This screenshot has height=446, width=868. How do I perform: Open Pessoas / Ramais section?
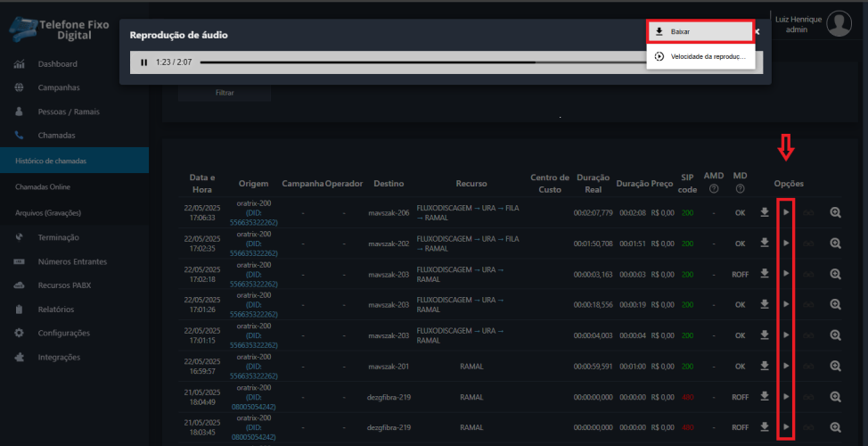69,111
